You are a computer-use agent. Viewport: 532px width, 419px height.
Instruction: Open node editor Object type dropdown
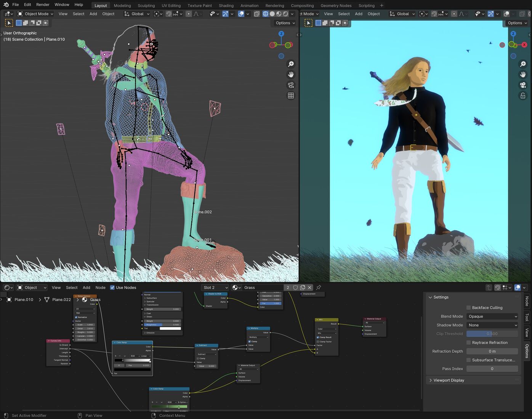point(32,288)
